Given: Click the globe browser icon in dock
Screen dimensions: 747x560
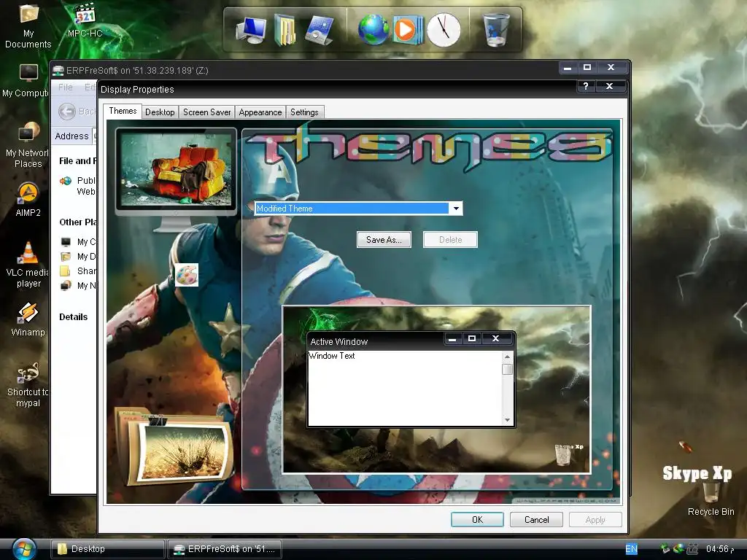Looking at the screenshot, I should pyautogui.click(x=373, y=30).
